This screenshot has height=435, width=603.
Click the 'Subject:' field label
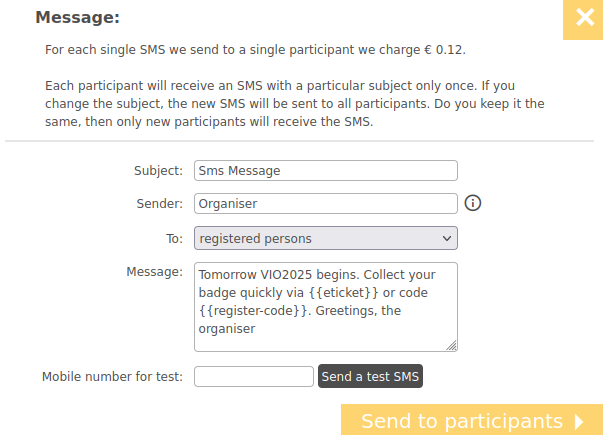158,170
